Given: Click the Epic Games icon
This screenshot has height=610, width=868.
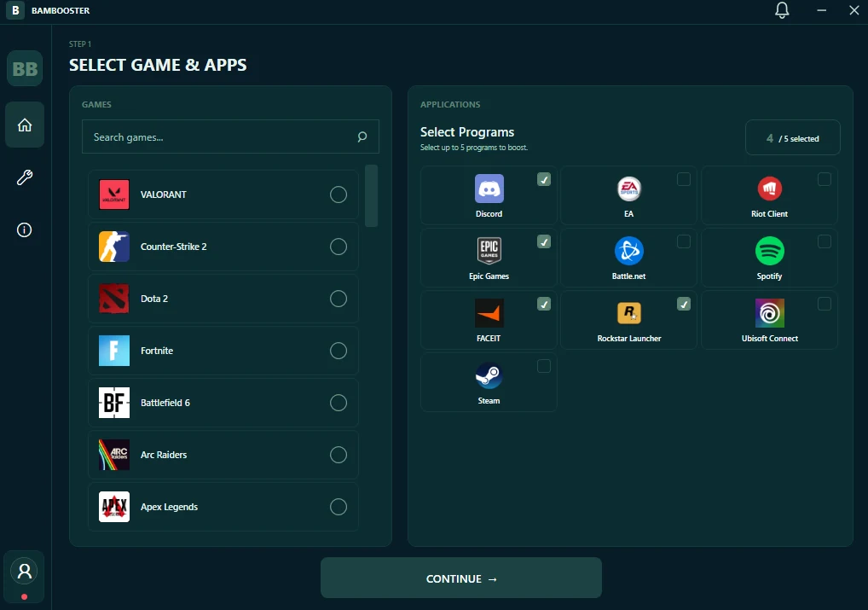Looking at the screenshot, I should pyautogui.click(x=489, y=251).
